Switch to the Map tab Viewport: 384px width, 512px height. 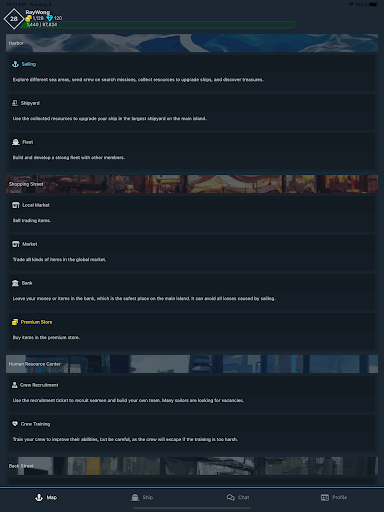coord(46,497)
